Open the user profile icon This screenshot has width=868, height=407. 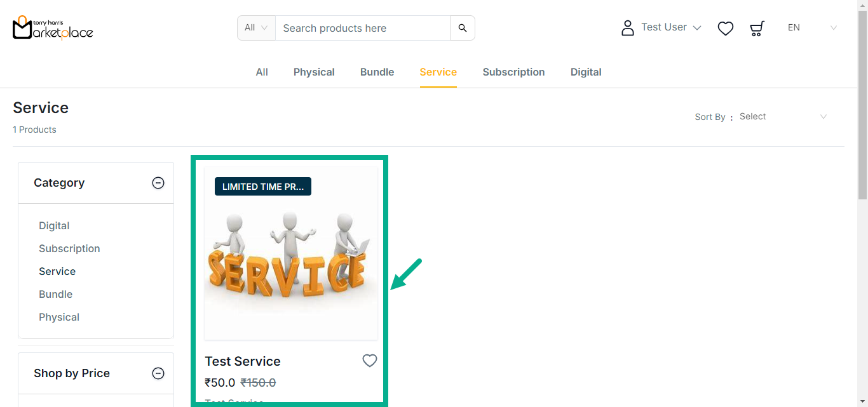click(x=628, y=28)
